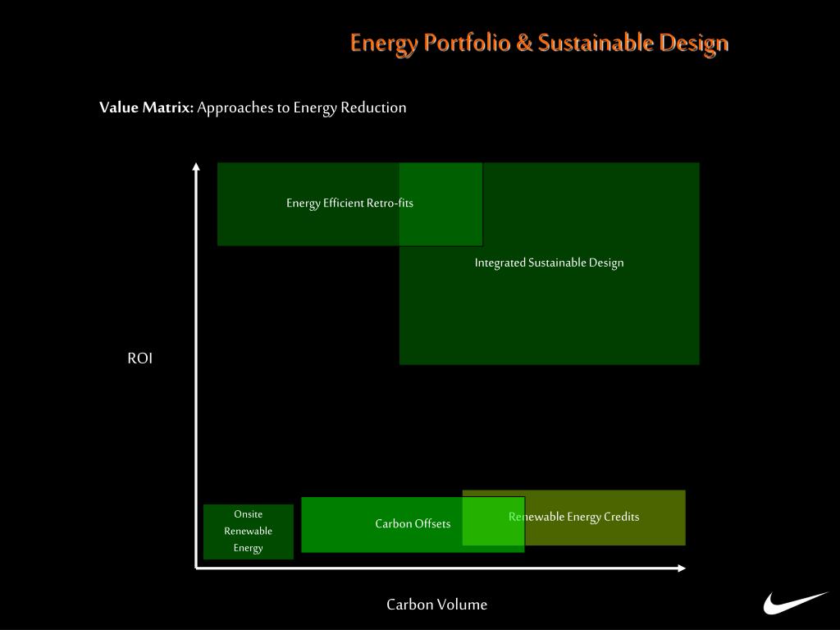The width and height of the screenshot is (840, 630).
Task: Click the ROI axis label
Action: [139, 358]
